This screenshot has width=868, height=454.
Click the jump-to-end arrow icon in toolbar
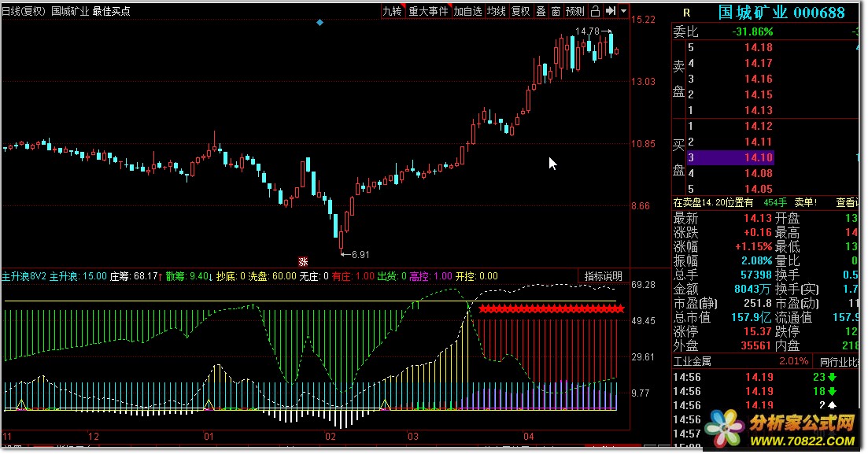tap(610, 11)
